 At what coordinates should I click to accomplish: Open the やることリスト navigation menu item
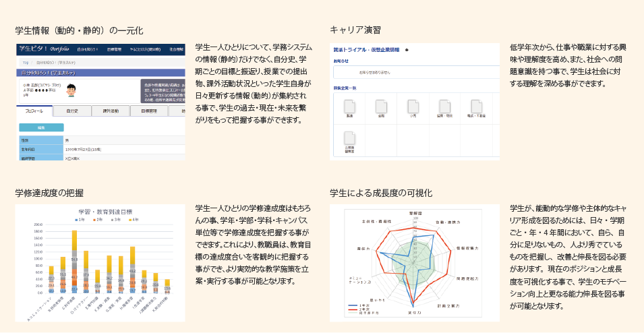[146, 50]
